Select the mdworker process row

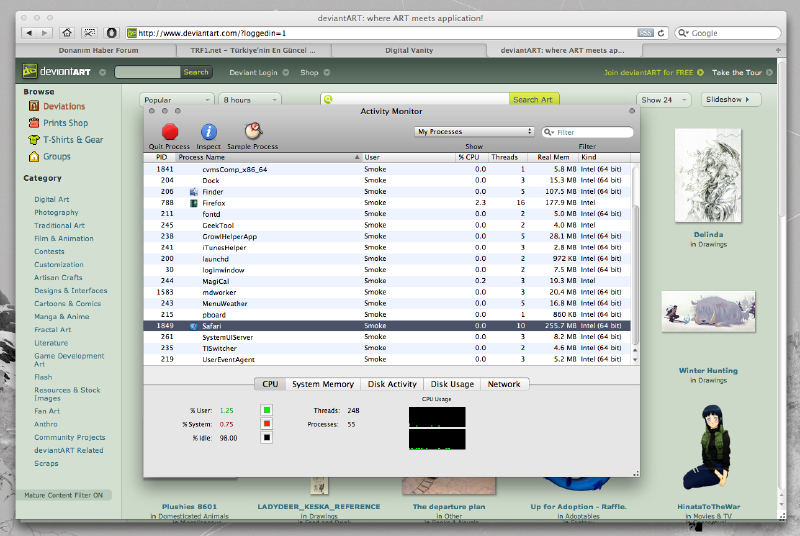pos(387,292)
